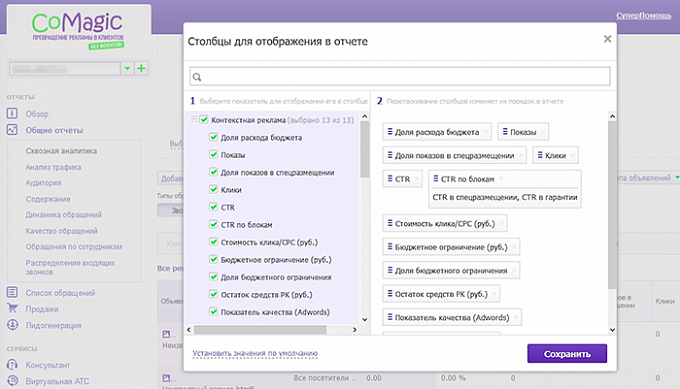Click drag handle of Показы chip
This screenshot has height=389, width=680.
coord(505,131)
